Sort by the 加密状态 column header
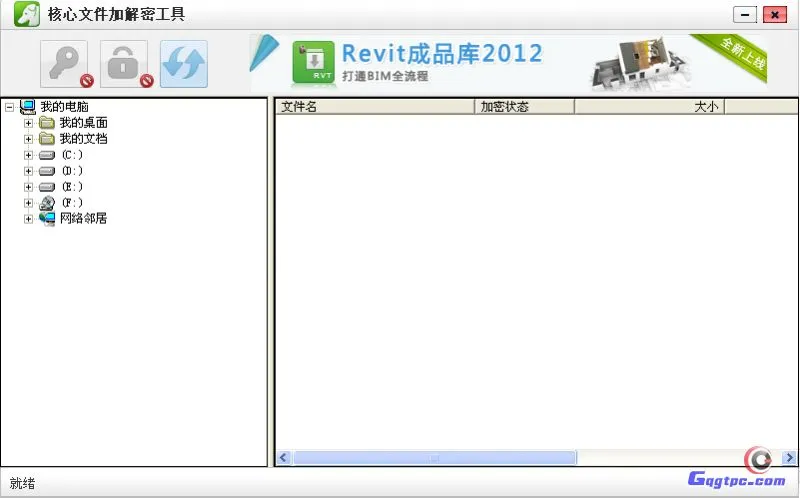This screenshot has width=800, height=498. 525,107
